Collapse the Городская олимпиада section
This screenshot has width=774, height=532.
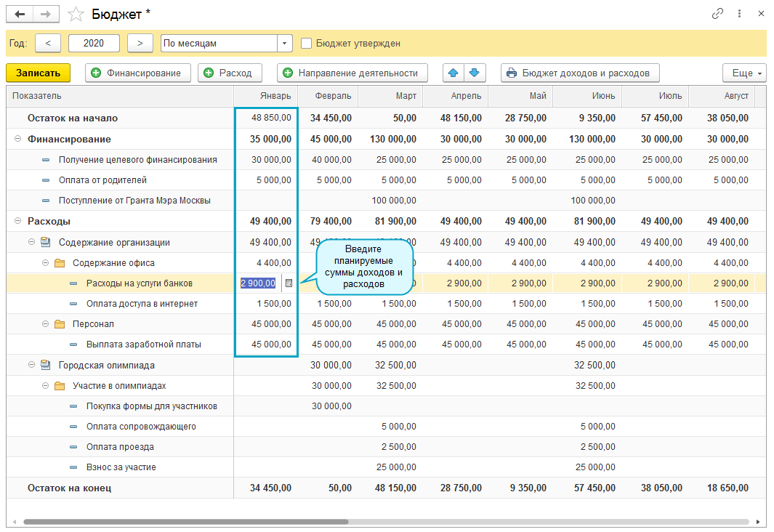(31, 365)
